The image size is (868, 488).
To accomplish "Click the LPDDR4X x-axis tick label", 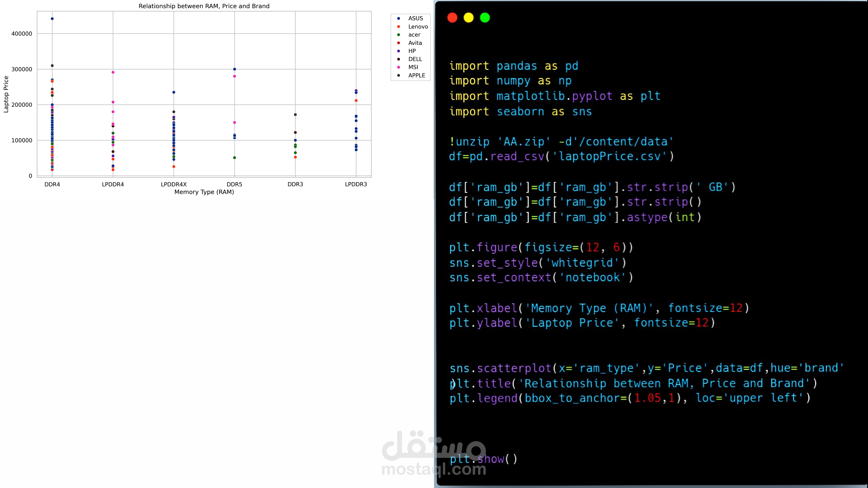I will point(174,184).
